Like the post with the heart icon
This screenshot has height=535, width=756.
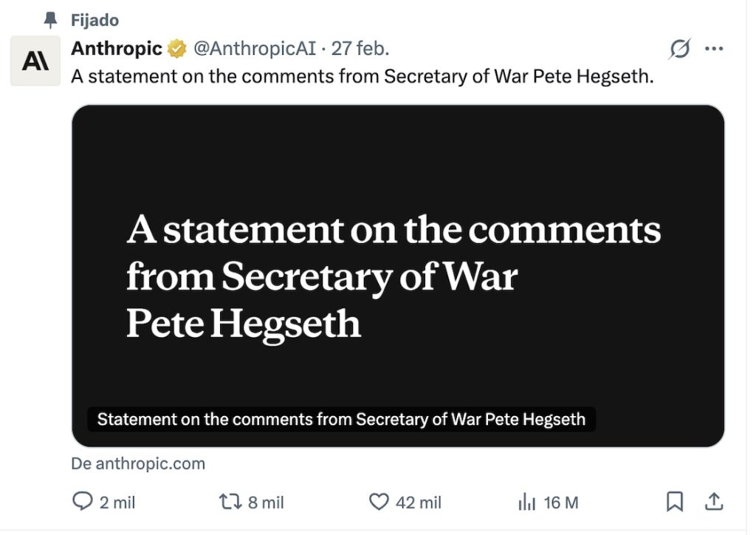click(x=379, y=502)
